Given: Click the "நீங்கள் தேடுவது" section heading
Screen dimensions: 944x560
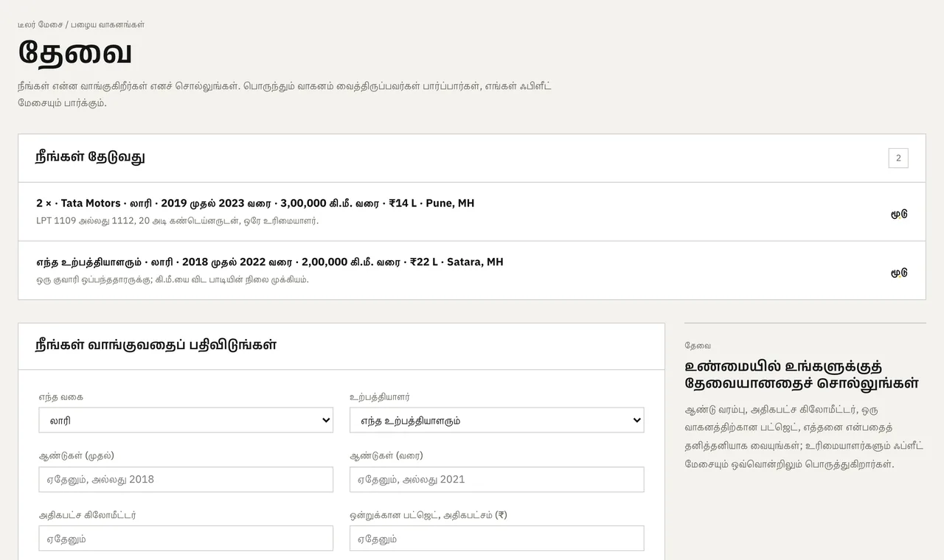Looking at the screenshot, I should [x=90, y=157].
